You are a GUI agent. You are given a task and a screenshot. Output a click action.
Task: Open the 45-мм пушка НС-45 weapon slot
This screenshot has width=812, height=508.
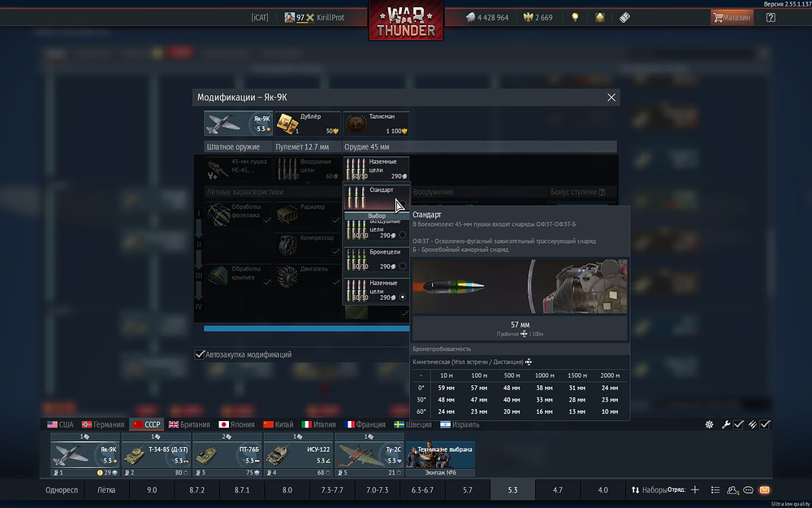click(x=238, y=168)
